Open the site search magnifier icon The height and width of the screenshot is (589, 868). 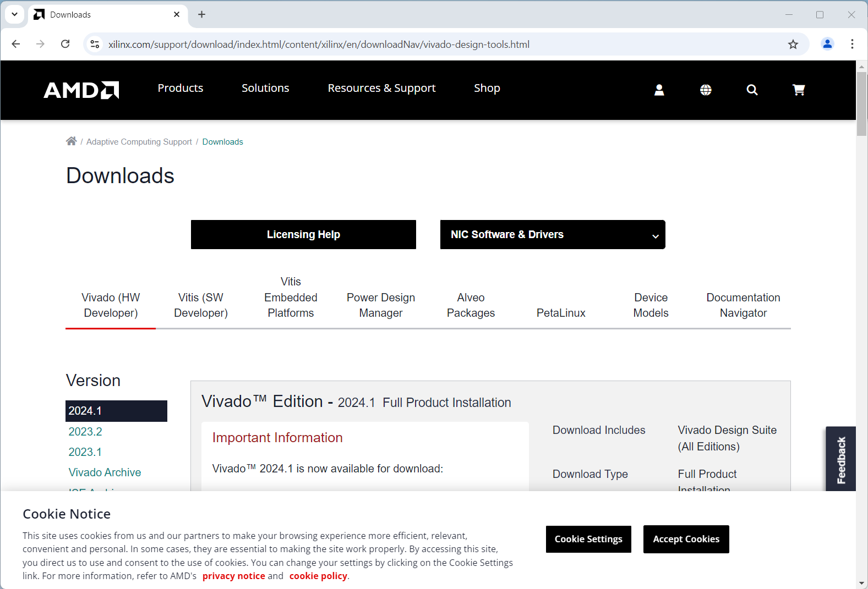(752, 90)
